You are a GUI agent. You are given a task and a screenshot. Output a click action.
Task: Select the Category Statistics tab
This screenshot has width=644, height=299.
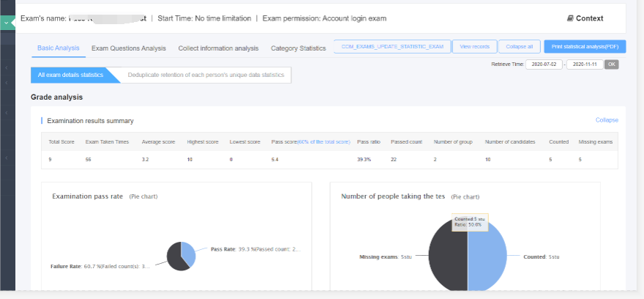298,48
